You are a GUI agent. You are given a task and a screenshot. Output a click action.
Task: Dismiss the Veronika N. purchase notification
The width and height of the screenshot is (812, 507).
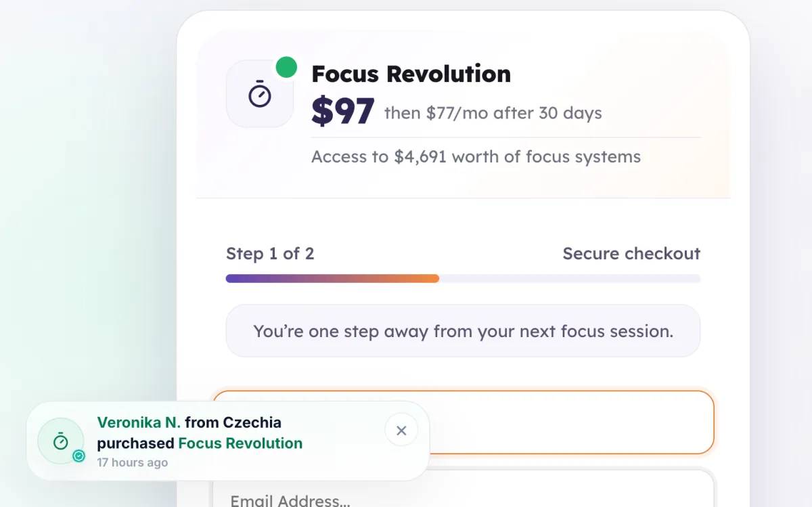(401, 431)
